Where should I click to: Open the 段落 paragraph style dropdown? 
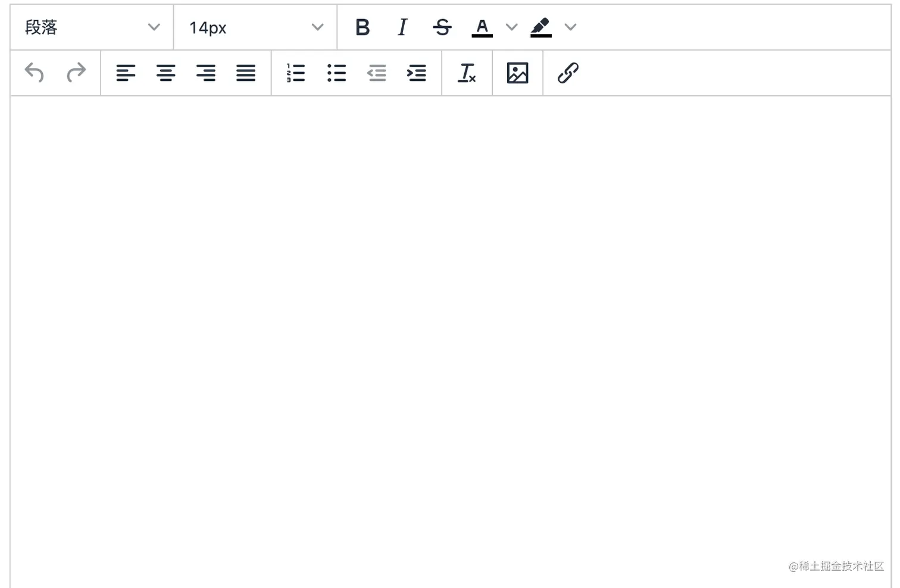click(x=92, y=27)
